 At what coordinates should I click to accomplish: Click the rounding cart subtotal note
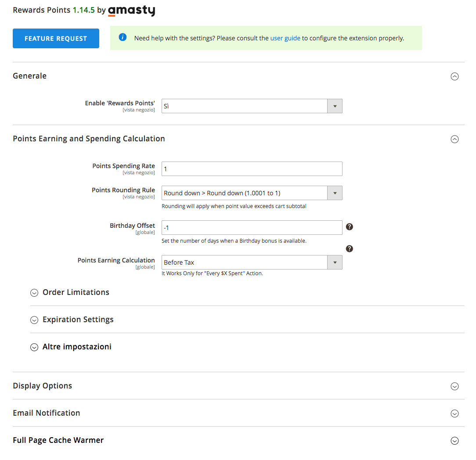[x=234, y=206]
